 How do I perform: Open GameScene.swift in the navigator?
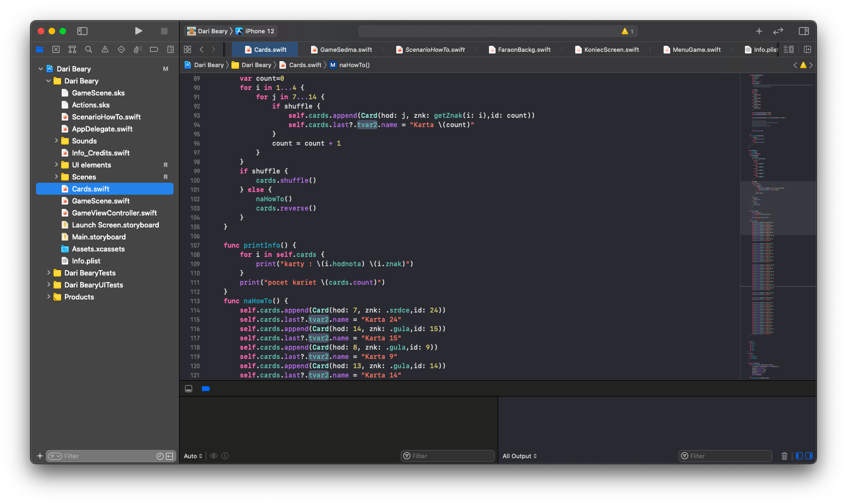100,201
